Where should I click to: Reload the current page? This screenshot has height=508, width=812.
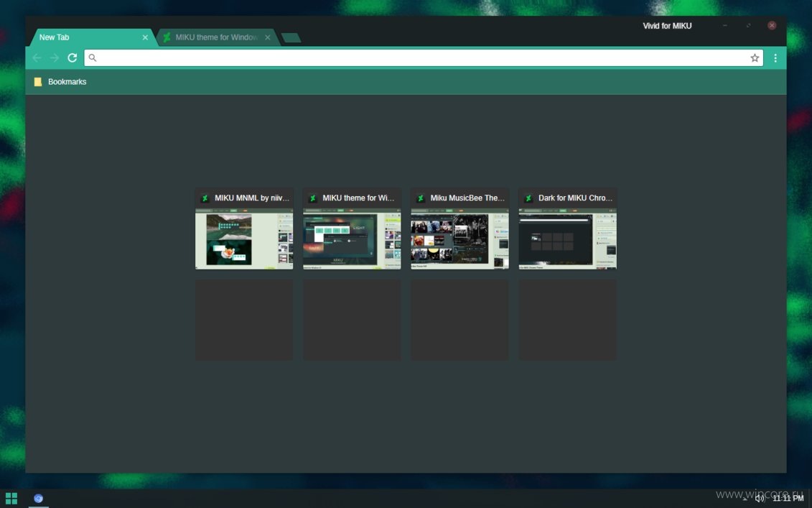(73, 58)
